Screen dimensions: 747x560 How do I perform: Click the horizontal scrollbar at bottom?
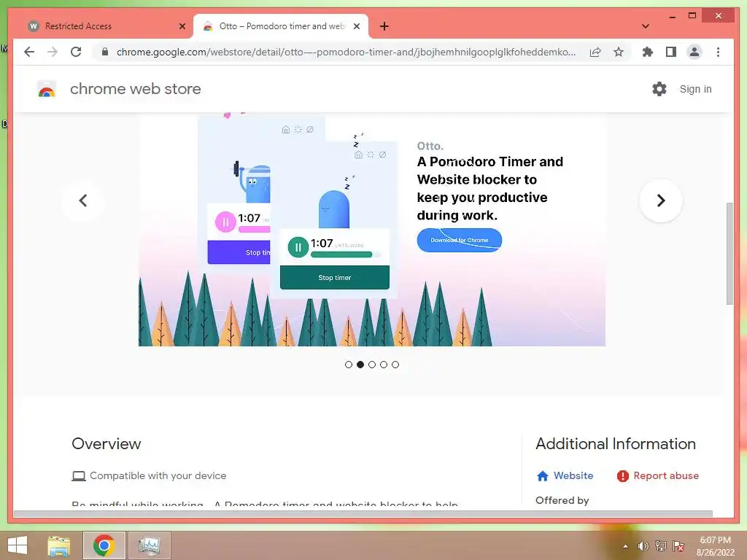(363, 514)
